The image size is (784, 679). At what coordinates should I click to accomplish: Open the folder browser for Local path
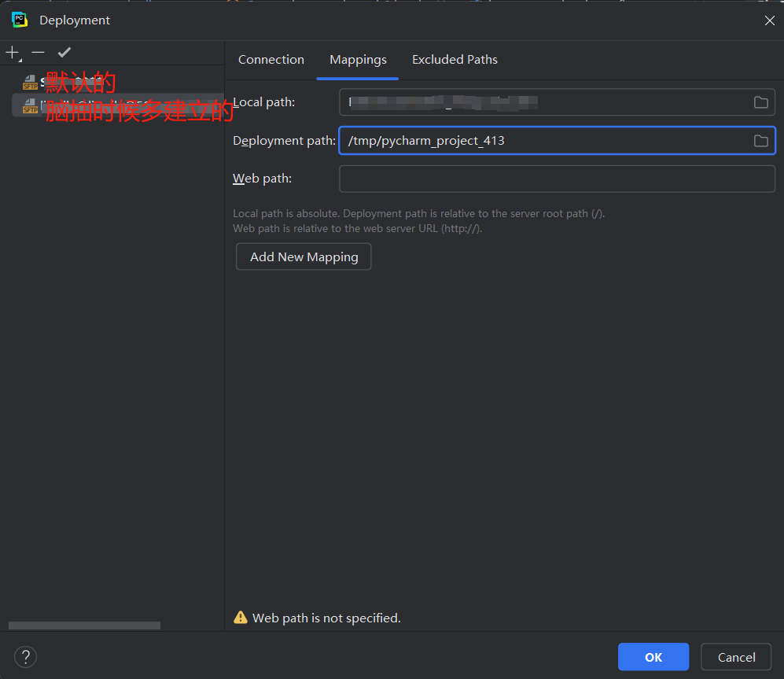[760, 101]
